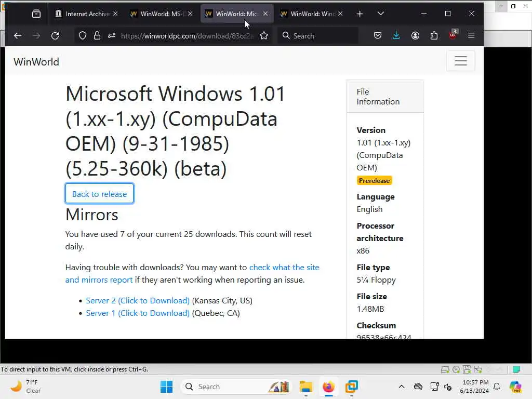Open VM hard disk status icon
The width and height of the screenshot is (532, 399).
[x=445, y=369]
